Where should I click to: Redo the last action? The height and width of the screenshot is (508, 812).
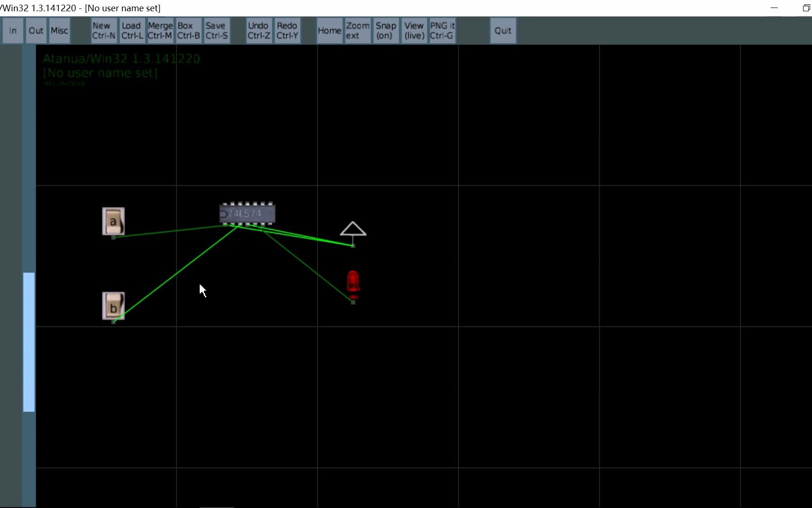(x=287, y=31)
